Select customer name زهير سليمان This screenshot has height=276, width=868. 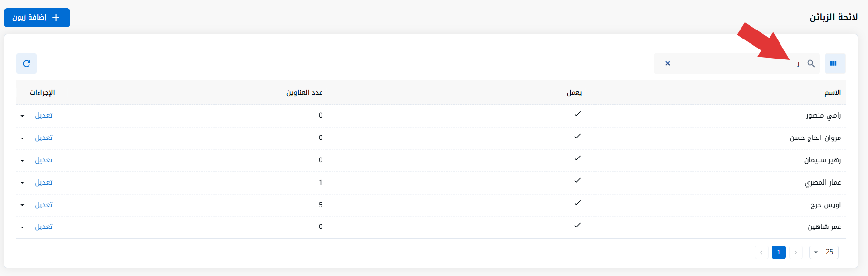coord(822,160)
